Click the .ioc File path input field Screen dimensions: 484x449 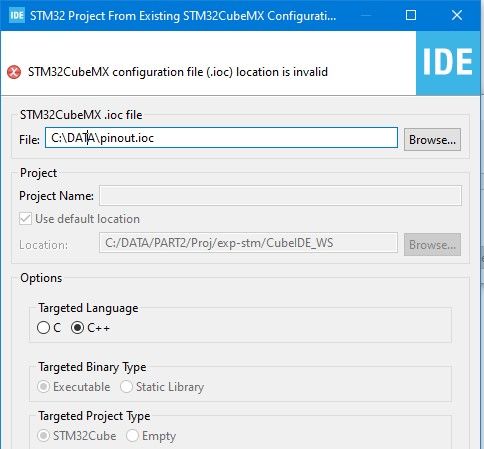[221, 138]
